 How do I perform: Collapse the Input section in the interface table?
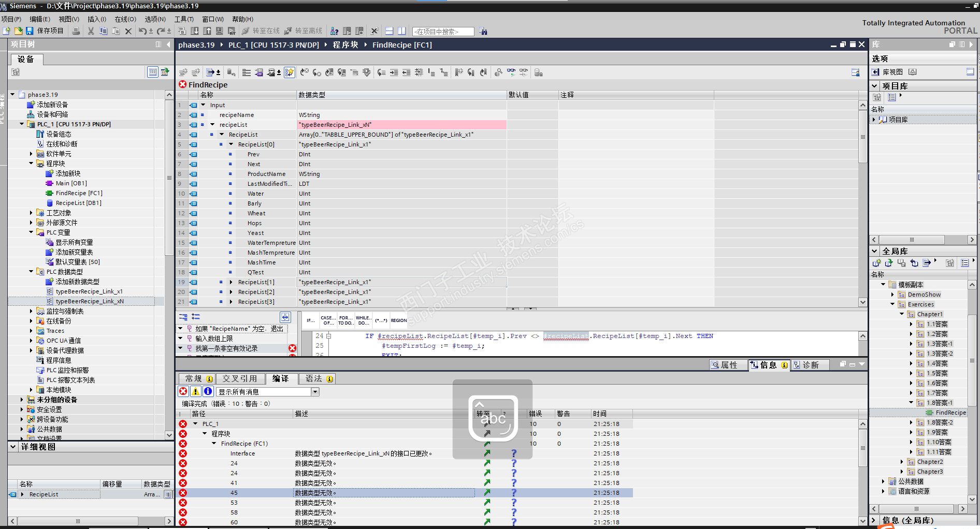click(x=203, y=105)
